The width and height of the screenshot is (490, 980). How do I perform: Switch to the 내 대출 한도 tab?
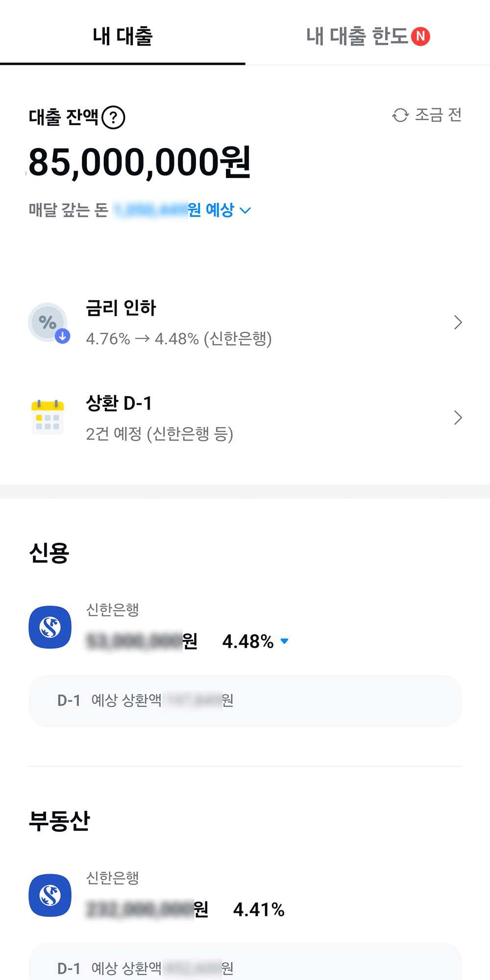[358, 36]
